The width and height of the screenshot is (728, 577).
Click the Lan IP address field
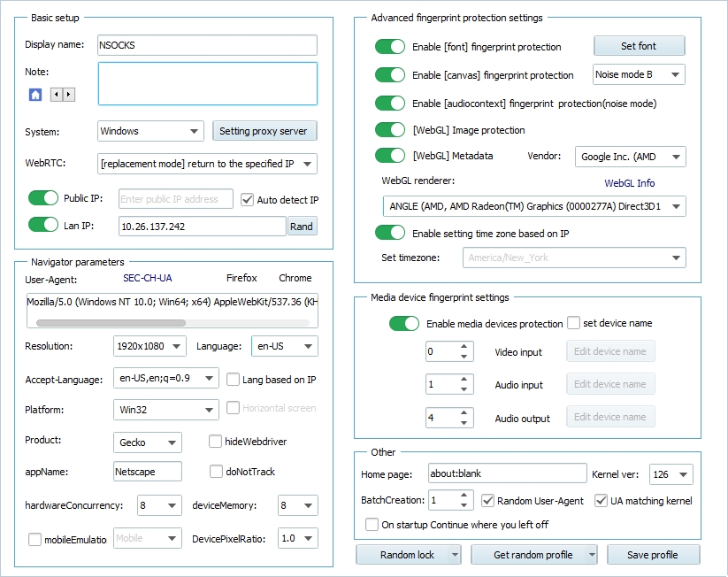202,227
